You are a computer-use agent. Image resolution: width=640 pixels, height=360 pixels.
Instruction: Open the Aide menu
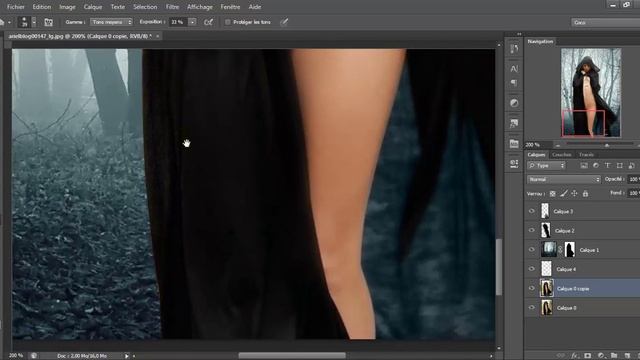[x=255, y=7]
